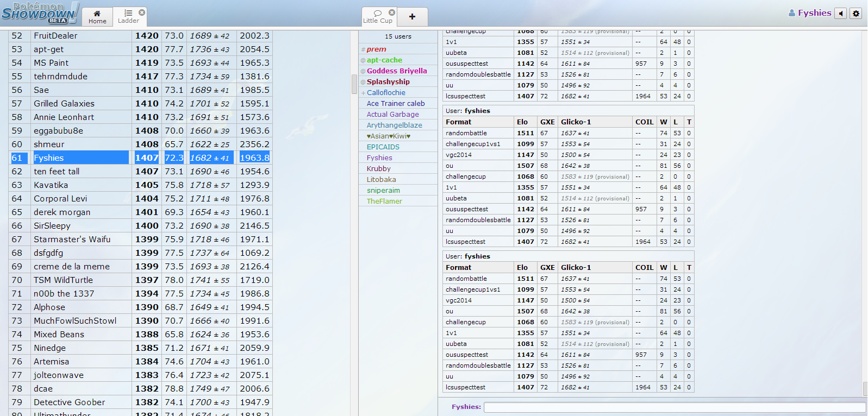
Task: Click the highlighted Fyshies ladder row
Action: pyautogui.click(x=140, y=158)
